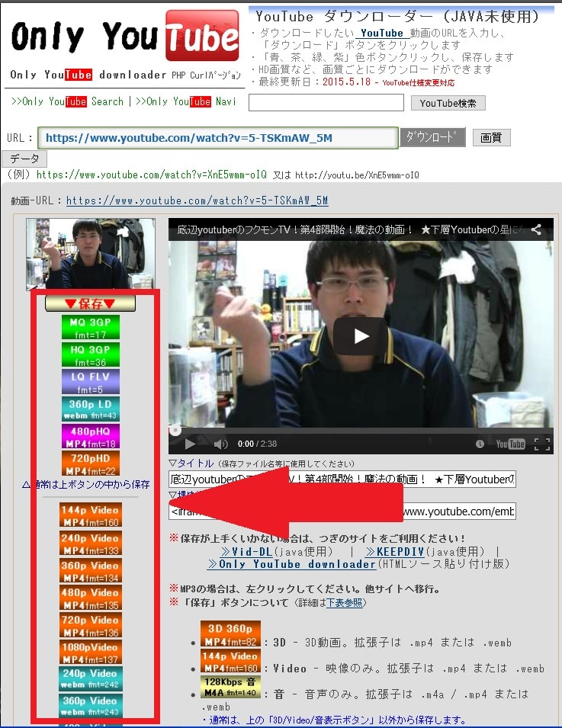Play video with the center play overlay
The width and height of the screenshot is (562, 728).
point(361,336)
